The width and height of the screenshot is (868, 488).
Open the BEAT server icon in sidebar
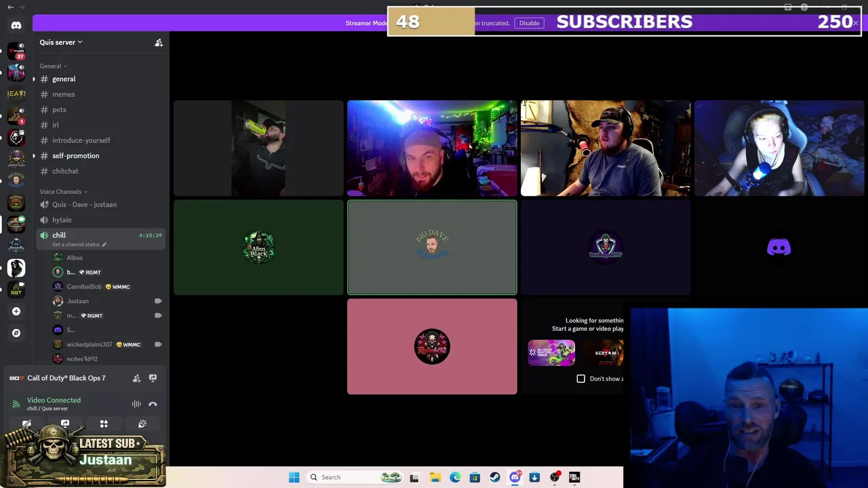click(16, 94)
